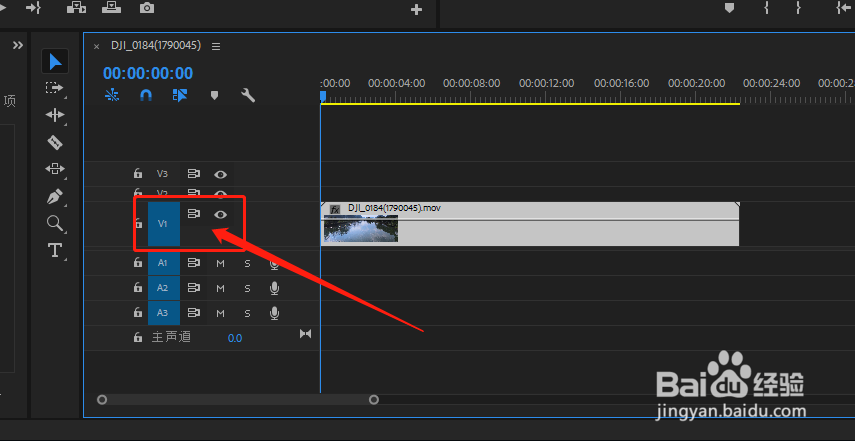Toggle timeline snapping magnet
Viewport: 855px width, 441px height.
coord(146,95)
